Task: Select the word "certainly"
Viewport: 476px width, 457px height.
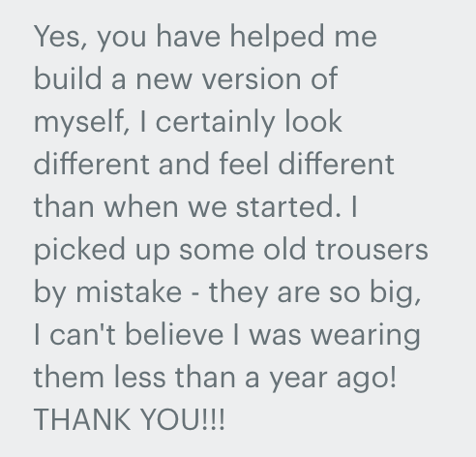Action: tap(215, 123)
